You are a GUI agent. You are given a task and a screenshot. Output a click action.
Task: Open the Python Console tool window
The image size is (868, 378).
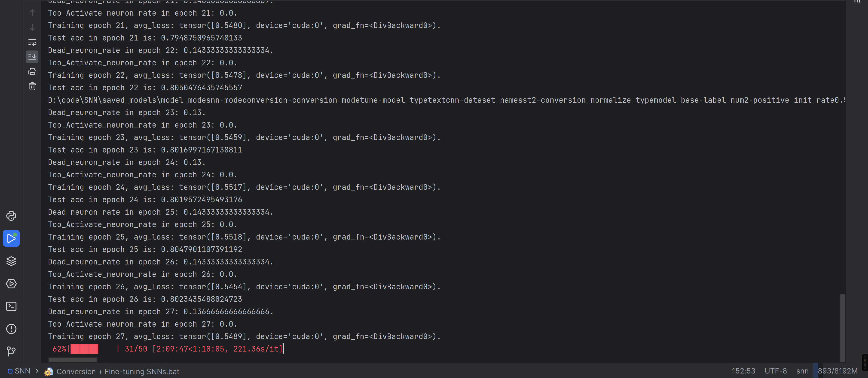point(11,216)
